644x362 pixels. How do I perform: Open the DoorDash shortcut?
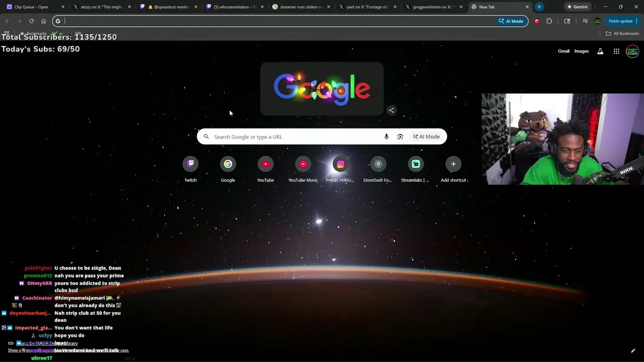tap(378, 170)
